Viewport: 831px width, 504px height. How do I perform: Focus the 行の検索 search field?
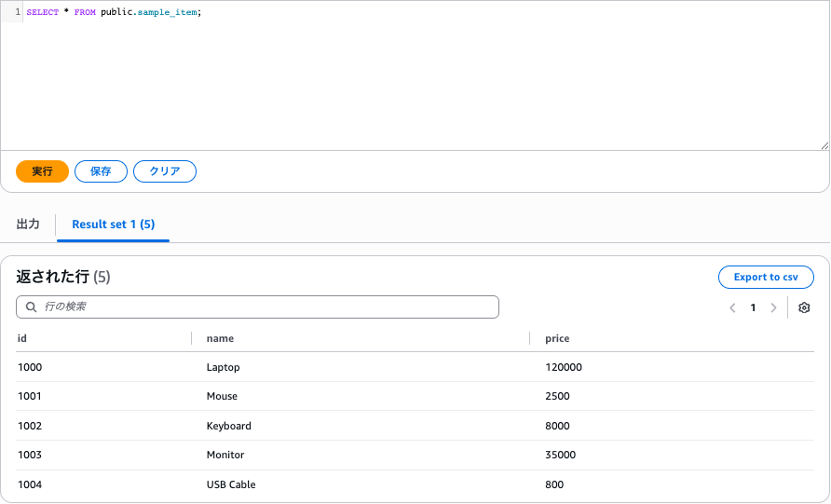266,306
